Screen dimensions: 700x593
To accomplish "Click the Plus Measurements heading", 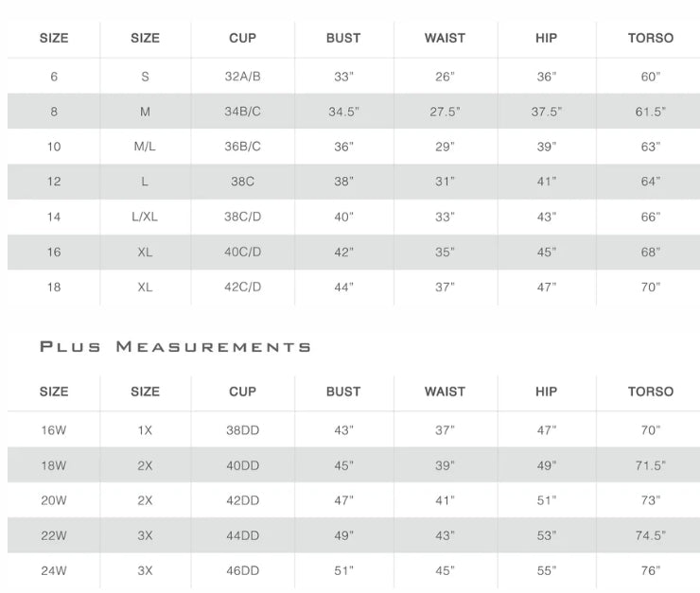I will (x=175, y=347).
